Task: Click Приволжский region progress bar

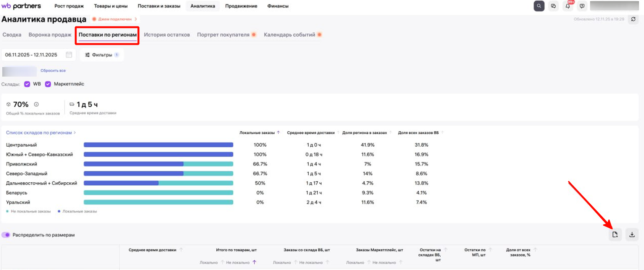Action: 158,164
